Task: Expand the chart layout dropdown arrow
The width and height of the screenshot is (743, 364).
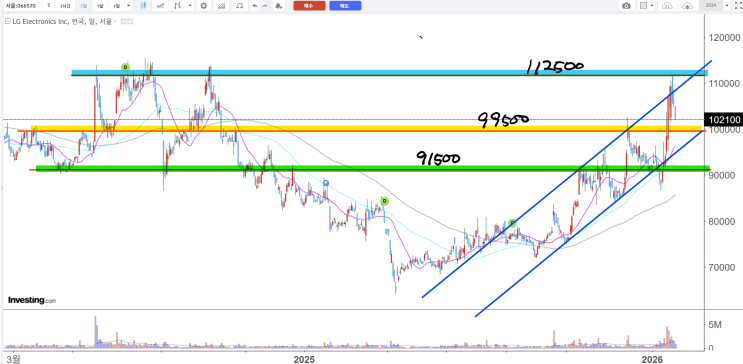Action: point(652,6)
